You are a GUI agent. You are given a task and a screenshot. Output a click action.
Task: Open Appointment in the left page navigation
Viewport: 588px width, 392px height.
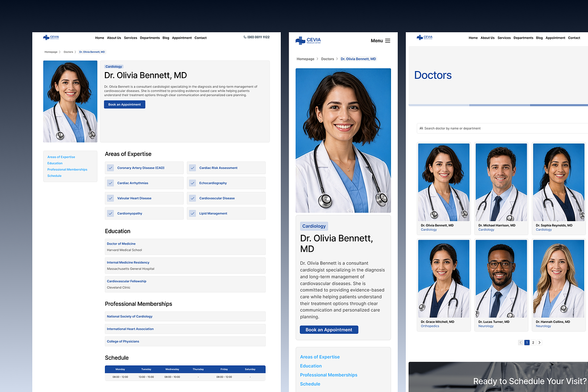[x=182, y=38]
